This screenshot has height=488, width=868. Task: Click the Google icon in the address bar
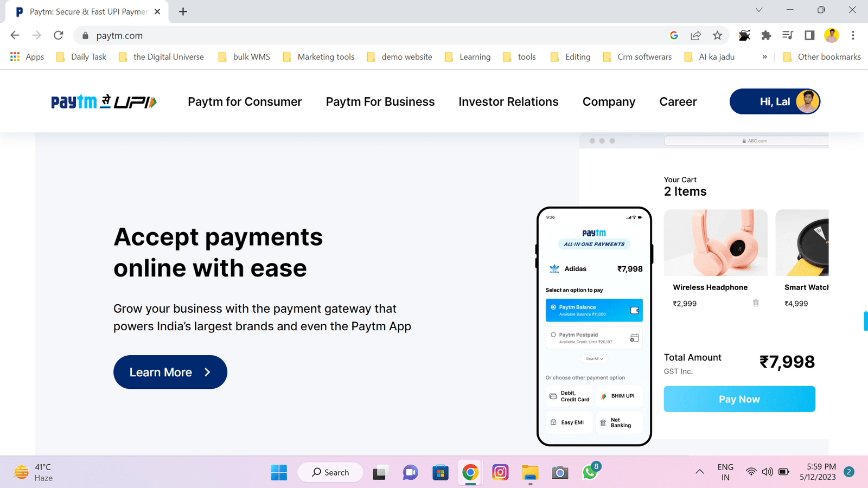point(674,35)
